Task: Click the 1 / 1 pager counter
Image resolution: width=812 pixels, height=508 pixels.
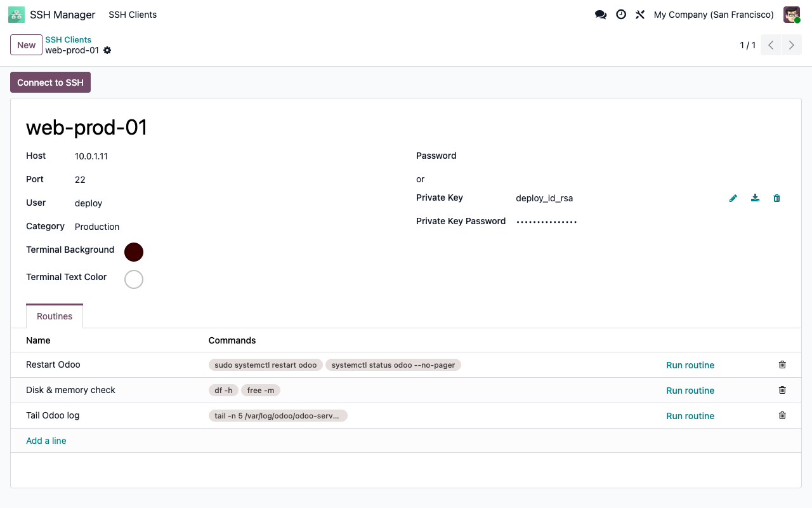Action: coord(748,45)
